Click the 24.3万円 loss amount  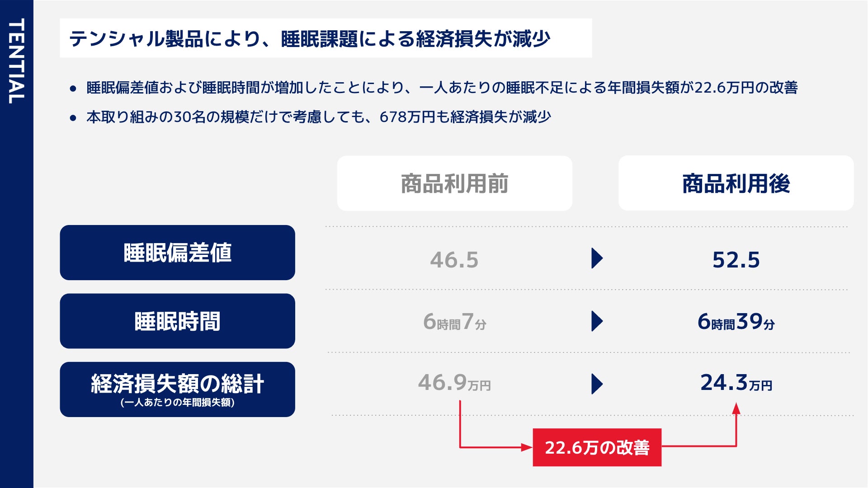coord(736,383)
